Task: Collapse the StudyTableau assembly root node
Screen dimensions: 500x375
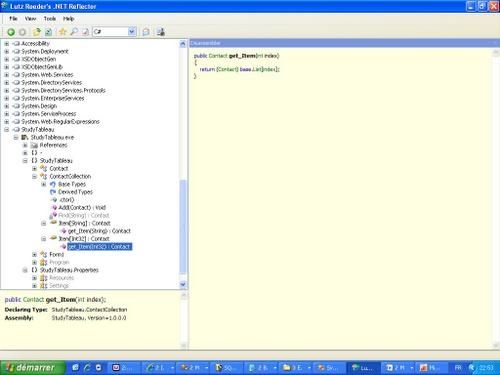Action: (6, 130)
